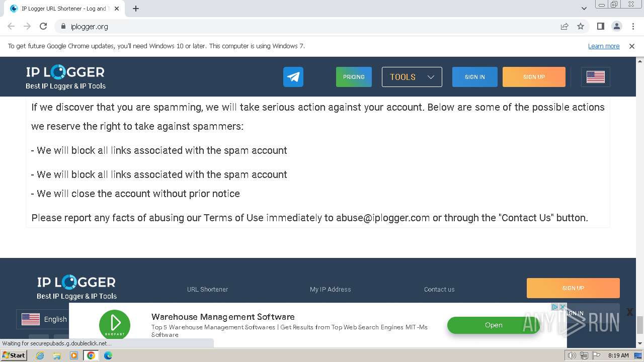Open the US flag language selector
The width and height of the screenshot is (644, 362).
(x=596, y=77)
